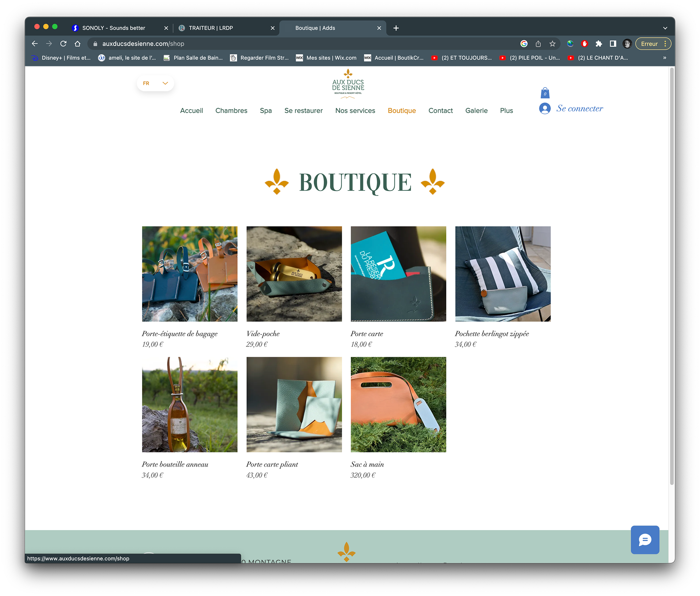Open Porte bouteille anneau product image
Screen dimensions: 700x596
point(190,405)
